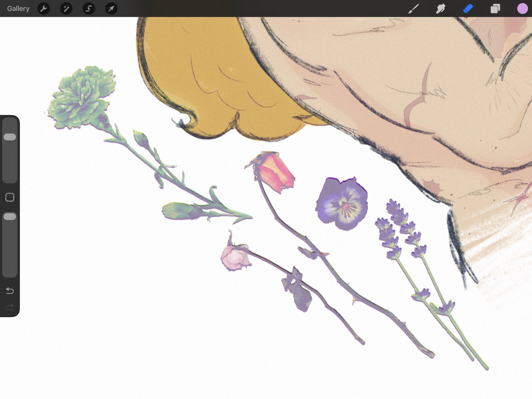Select the Paint brush tool

pyautogui.click(x=414, y=9)
